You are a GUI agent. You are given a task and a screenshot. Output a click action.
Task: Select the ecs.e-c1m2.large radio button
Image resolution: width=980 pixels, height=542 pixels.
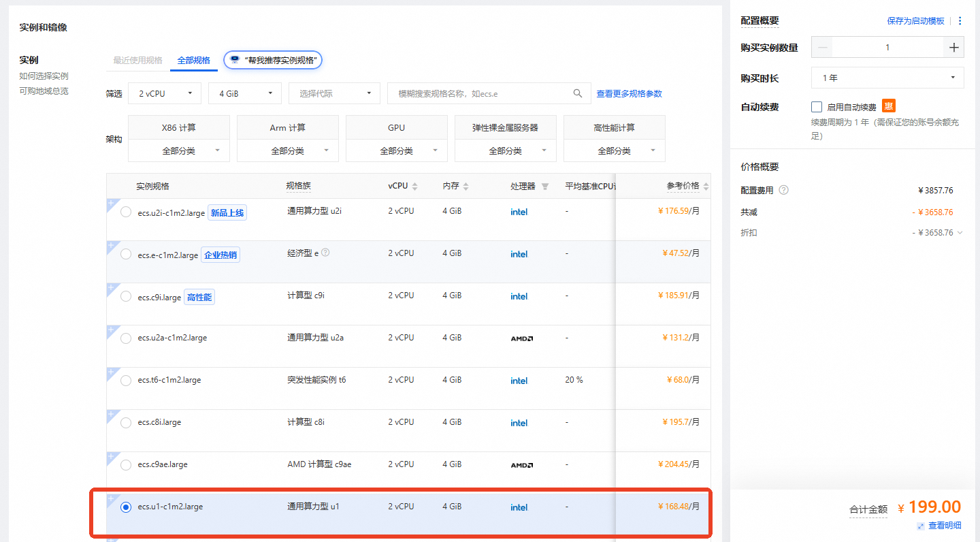pos(126,254)
